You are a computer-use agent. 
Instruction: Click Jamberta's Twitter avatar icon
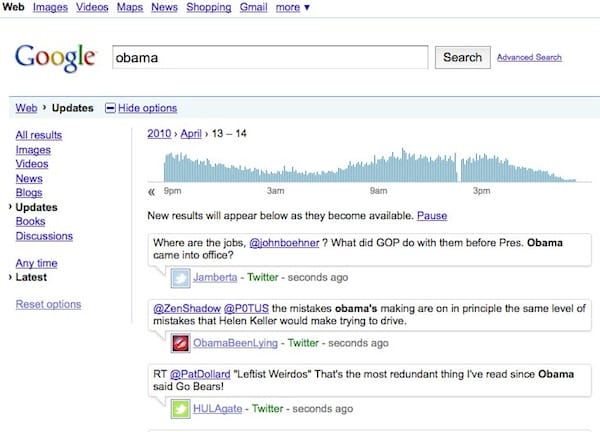pyautogui.click(x=181, y=277)
